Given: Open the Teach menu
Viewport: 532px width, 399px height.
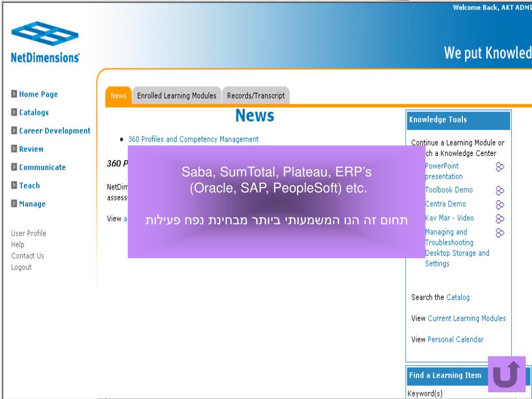Looking at the screenshot, I should [30, 185].
